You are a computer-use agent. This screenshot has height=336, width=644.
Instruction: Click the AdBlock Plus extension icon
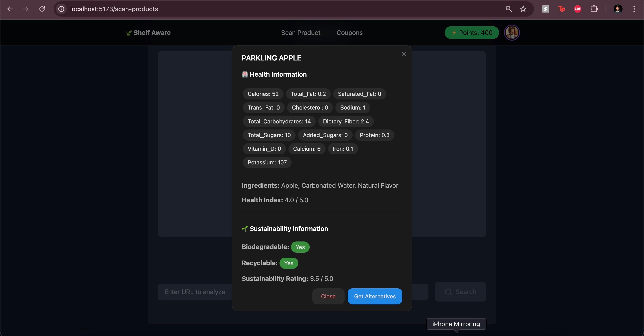(578, 9)
